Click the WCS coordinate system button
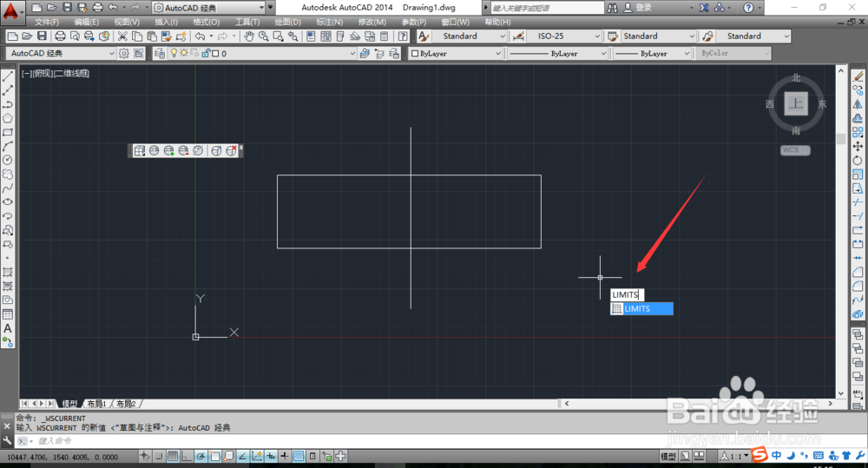 [x=795, y=150]
